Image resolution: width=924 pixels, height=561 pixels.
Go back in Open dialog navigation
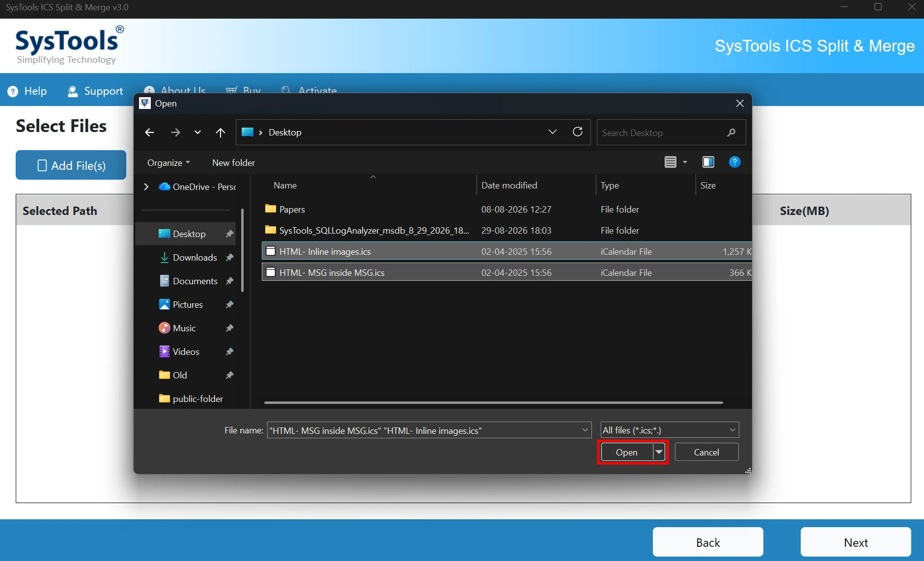tap(150, 133)
